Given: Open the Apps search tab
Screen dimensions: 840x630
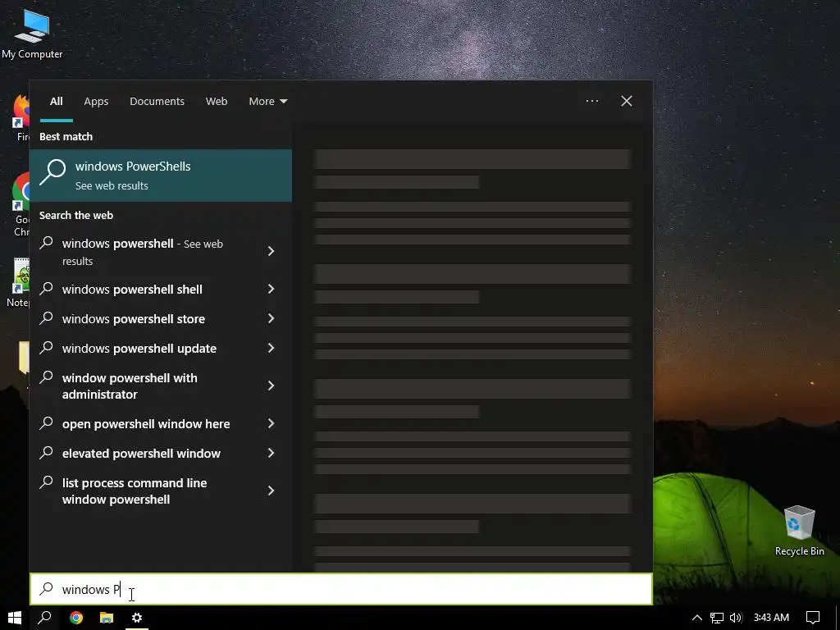Looking at the screenshot, I should pyautogui.click(x=96, y=101).
